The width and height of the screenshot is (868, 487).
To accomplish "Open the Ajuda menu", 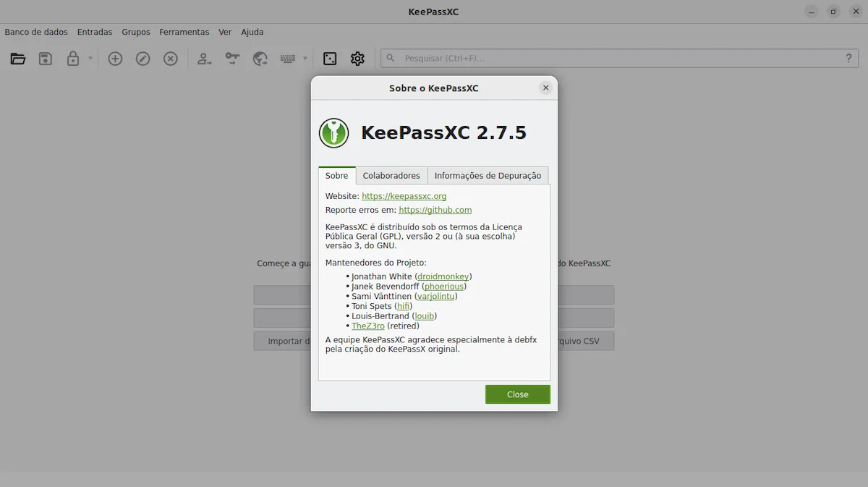I will coord(252,32).
